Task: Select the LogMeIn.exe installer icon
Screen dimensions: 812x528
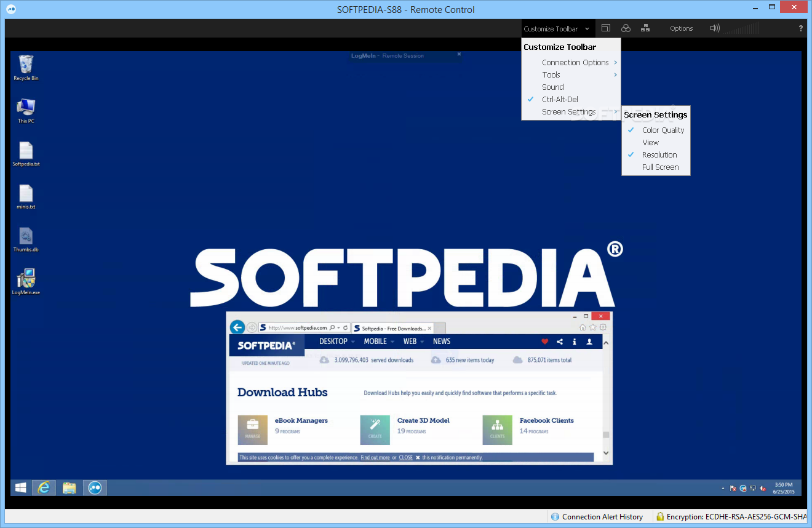Action: pyautogui.click(x=26, y=282)
